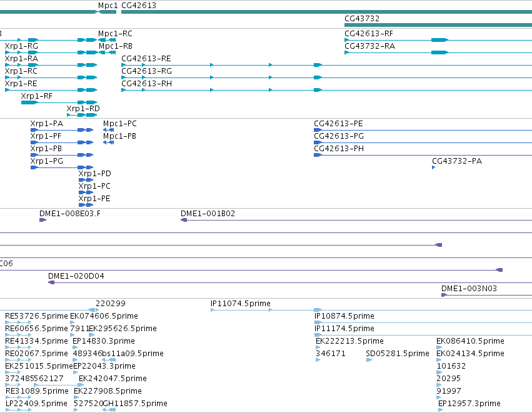Select protein Mpc1-PB
This screenshot has width=532, height=413.
[x=120, y=136]
